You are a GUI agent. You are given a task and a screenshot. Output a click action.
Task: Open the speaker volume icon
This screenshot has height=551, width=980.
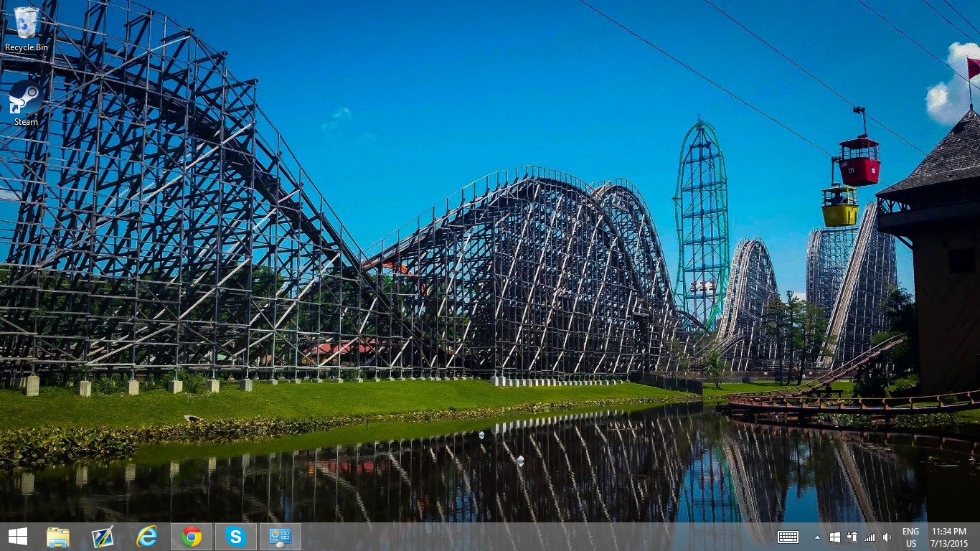pos(887,537)
